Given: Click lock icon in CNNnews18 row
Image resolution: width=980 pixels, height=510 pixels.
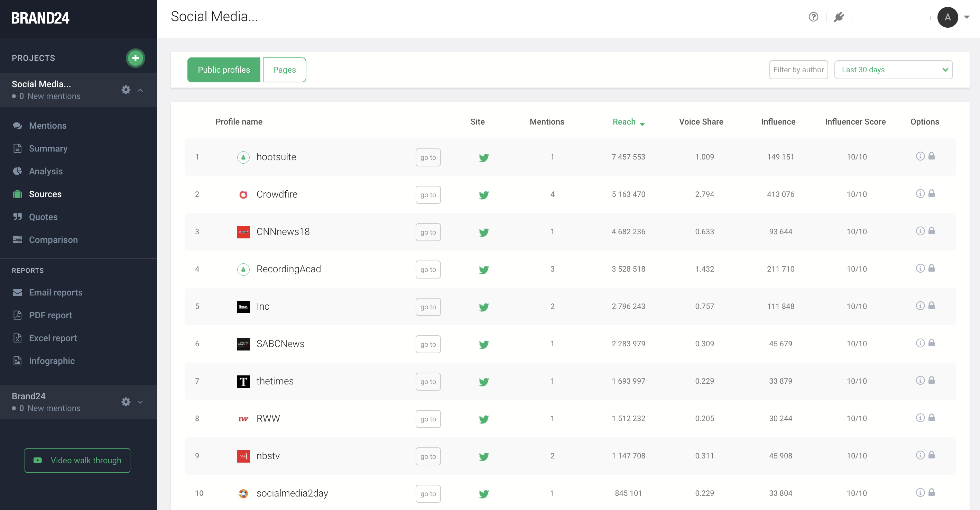Looking at the screenshot, I should point(931,231).
